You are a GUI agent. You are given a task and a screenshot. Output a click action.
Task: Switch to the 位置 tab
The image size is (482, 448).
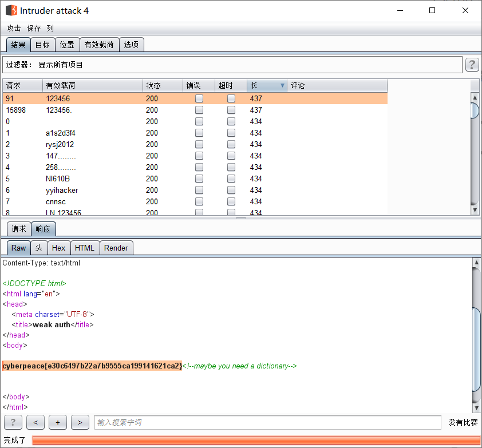pos(68,45)
